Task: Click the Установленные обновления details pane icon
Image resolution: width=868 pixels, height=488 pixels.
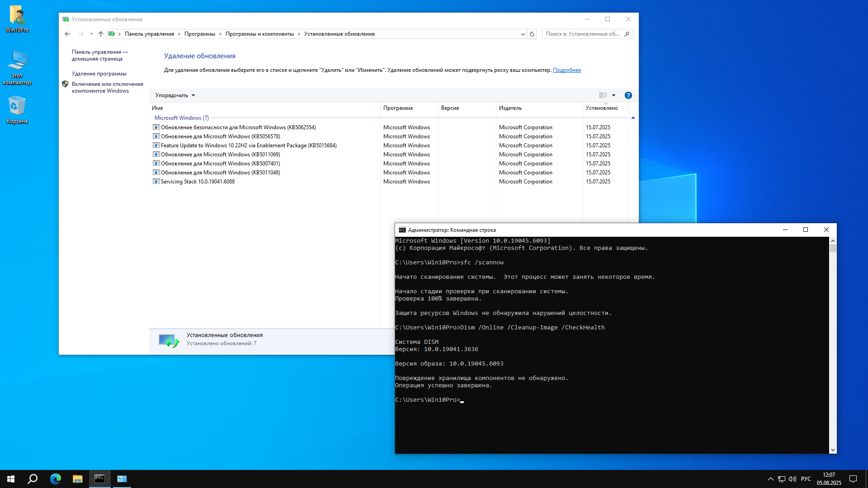Action: coord(169,340)
